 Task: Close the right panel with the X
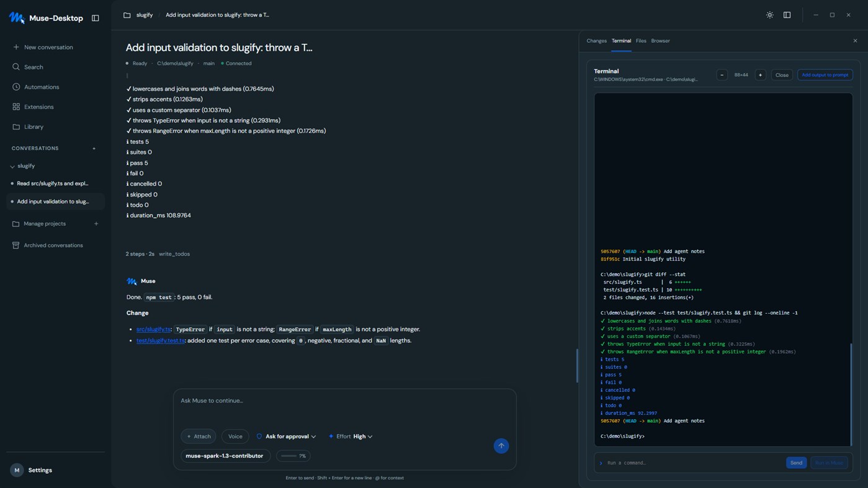[855, 41]
